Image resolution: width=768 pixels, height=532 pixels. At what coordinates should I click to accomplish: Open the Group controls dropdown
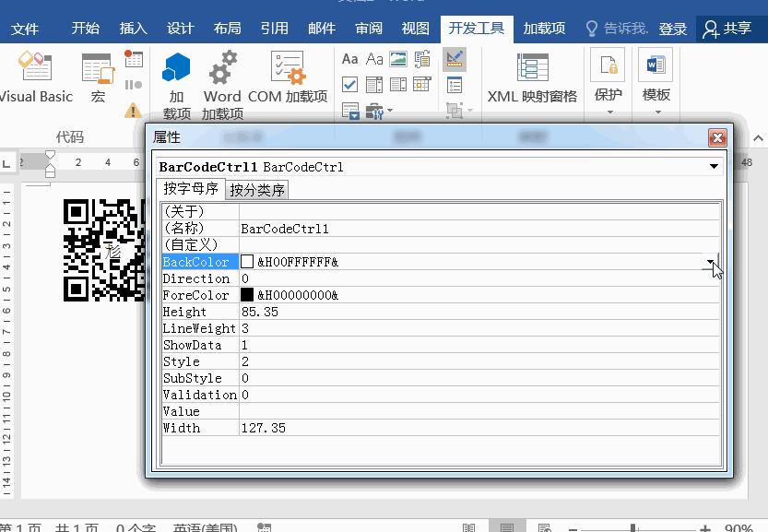click(x=459, y=111)
